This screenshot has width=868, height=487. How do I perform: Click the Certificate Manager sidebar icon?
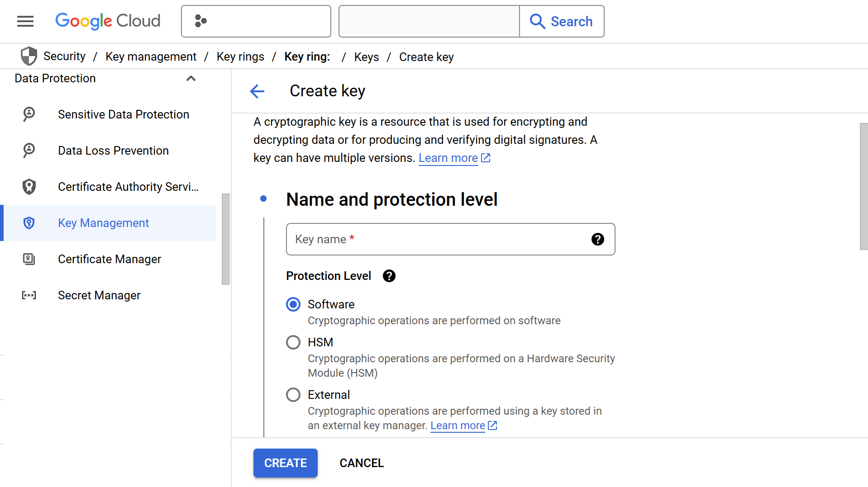pos(29,259)
